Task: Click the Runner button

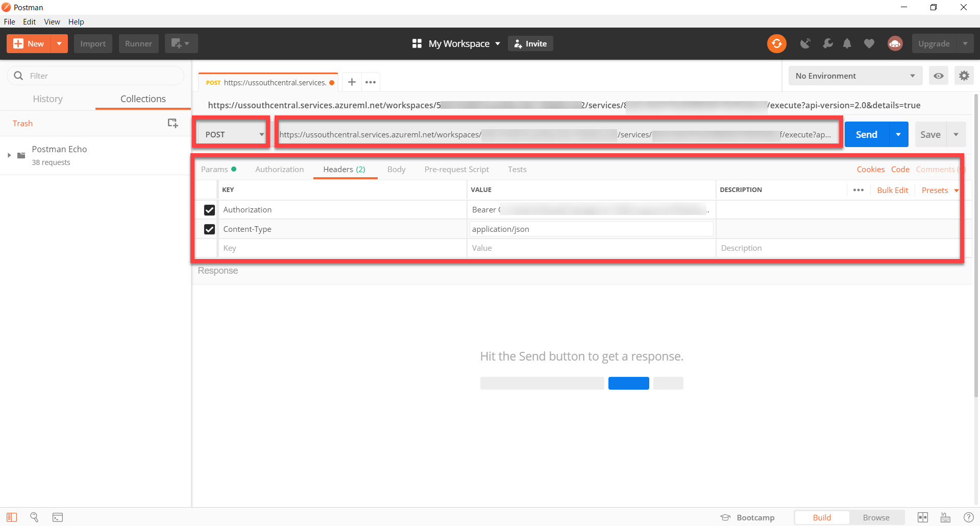Action: pos(138,44)
